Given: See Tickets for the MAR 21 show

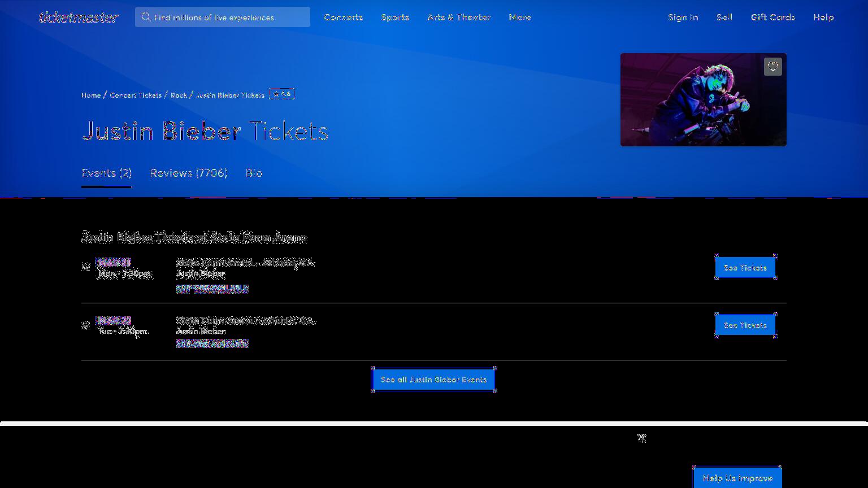Looking at the screenshot, I should pos(745,268).
